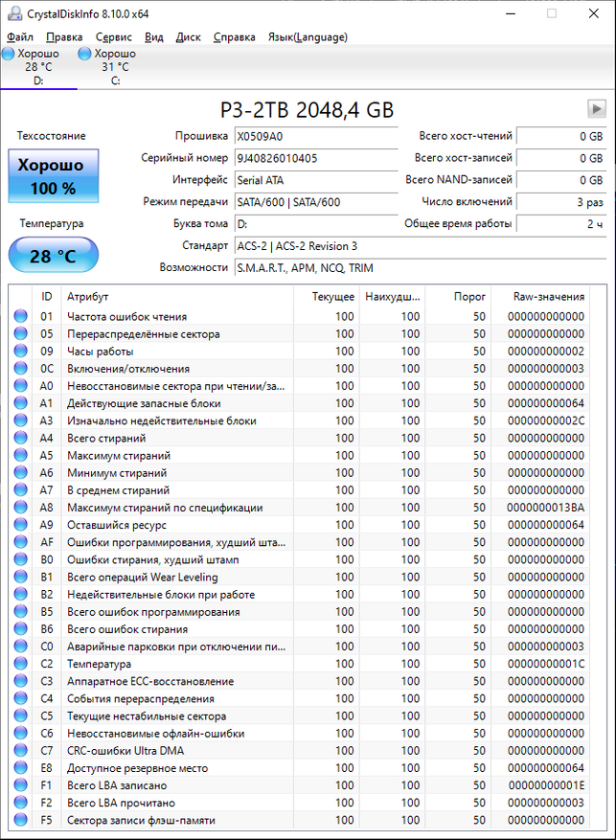Click status icon for B0 Ошибки стирания
Viewport: 616px width, 840px height.
(21, 559)
